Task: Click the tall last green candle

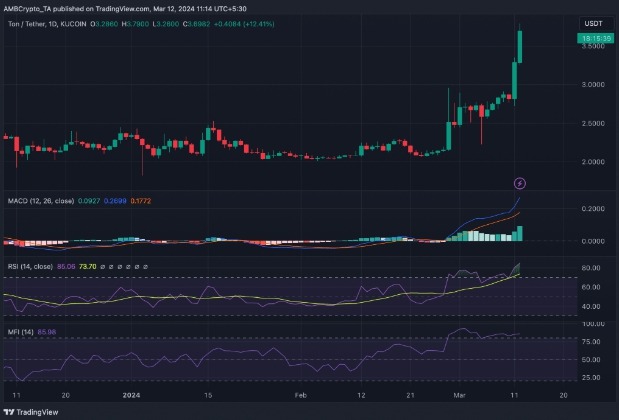Action: click(520, 47)
